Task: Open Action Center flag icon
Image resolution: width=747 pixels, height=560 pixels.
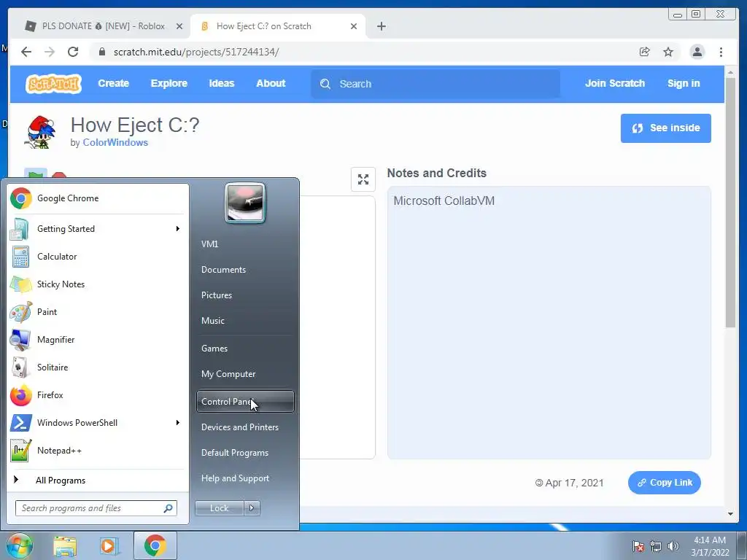Action: [x=638, y=546]
